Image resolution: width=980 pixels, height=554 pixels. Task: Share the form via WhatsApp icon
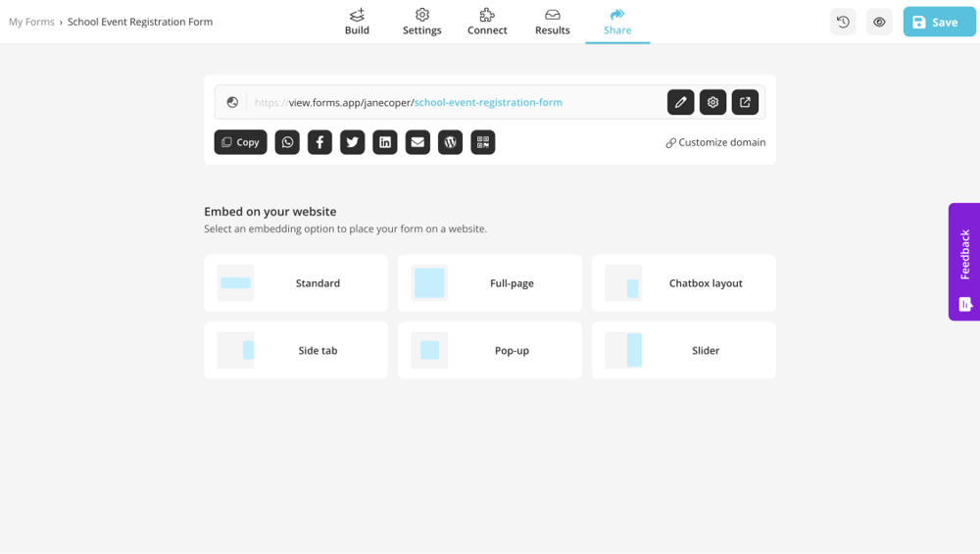(x=287, y=142)
